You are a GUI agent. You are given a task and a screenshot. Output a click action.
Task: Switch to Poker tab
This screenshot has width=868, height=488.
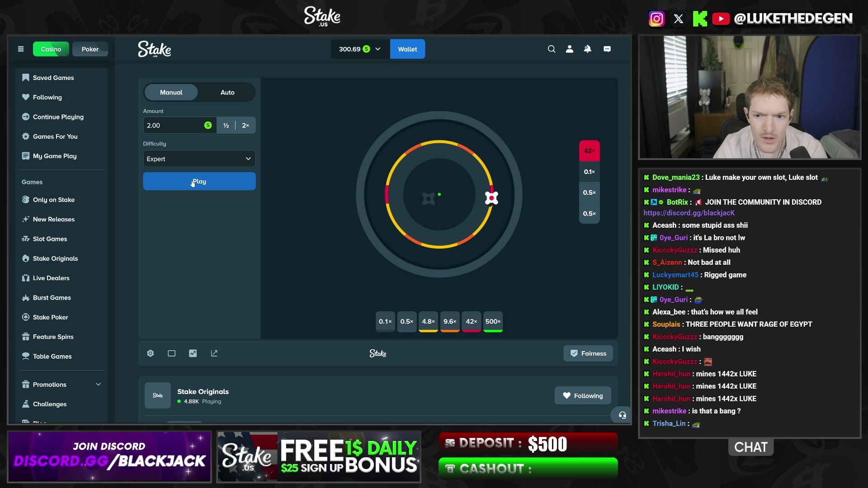90,49
